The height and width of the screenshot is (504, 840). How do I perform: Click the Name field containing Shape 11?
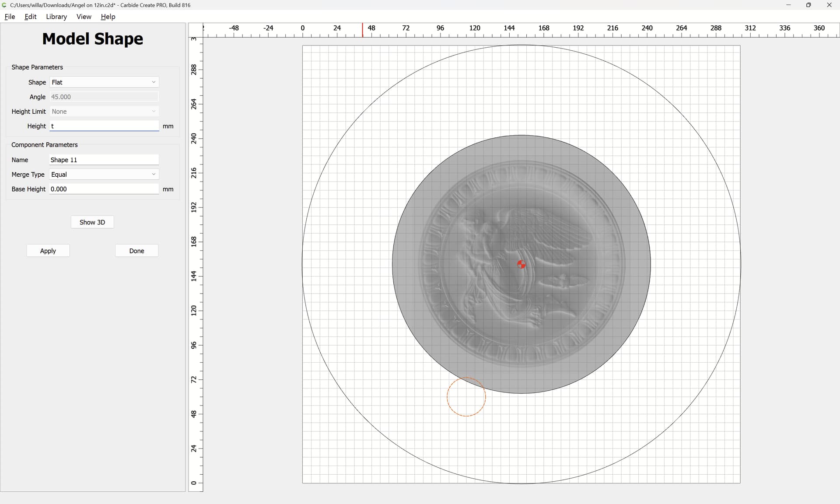[x=104, y=160]
